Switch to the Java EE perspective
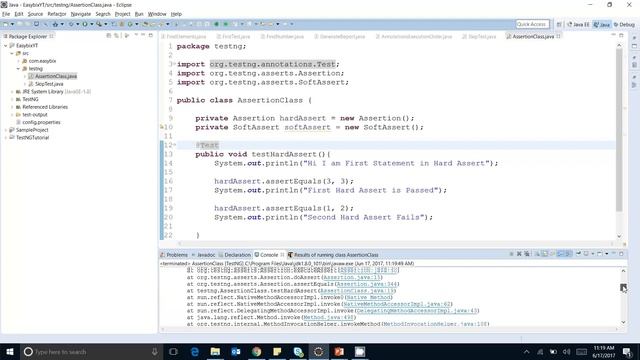 578,24
